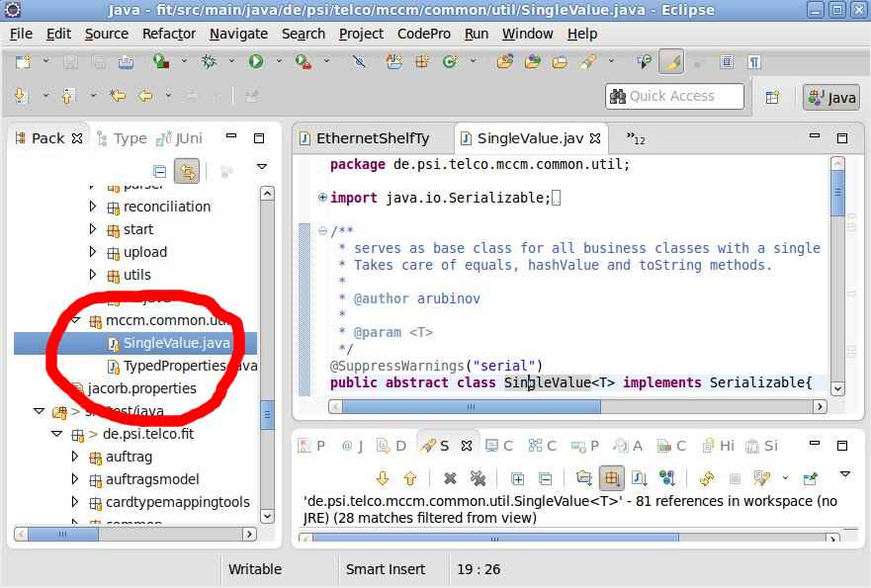Click the green Run play icon

(x=256, y=61)
